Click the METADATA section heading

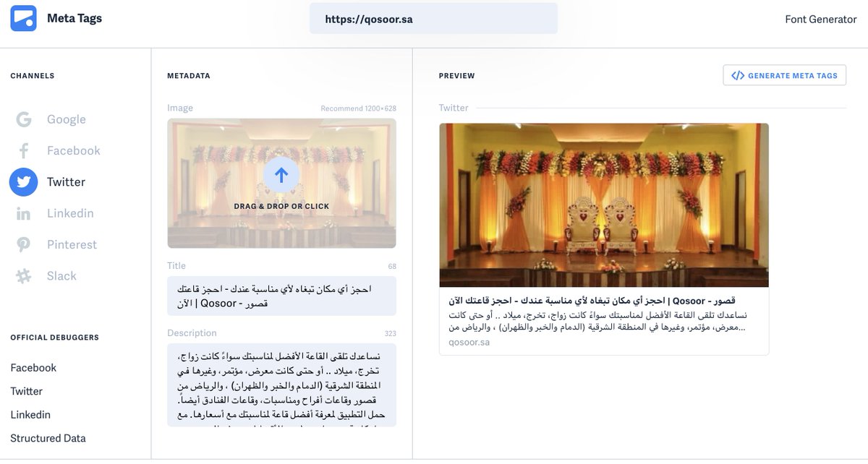tap(189, 76)
